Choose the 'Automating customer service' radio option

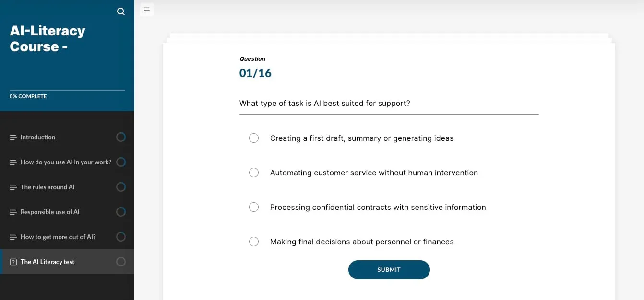click(254, 173)
